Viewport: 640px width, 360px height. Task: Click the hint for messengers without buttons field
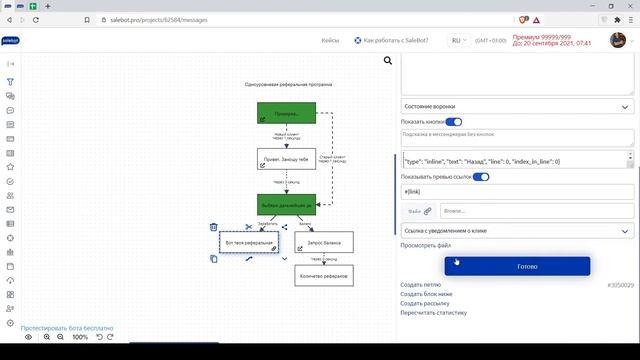click(518, 138)
